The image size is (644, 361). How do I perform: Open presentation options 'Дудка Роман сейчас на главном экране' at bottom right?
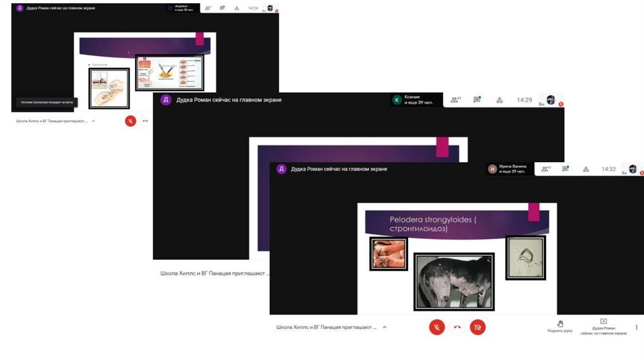coord(603,327)
